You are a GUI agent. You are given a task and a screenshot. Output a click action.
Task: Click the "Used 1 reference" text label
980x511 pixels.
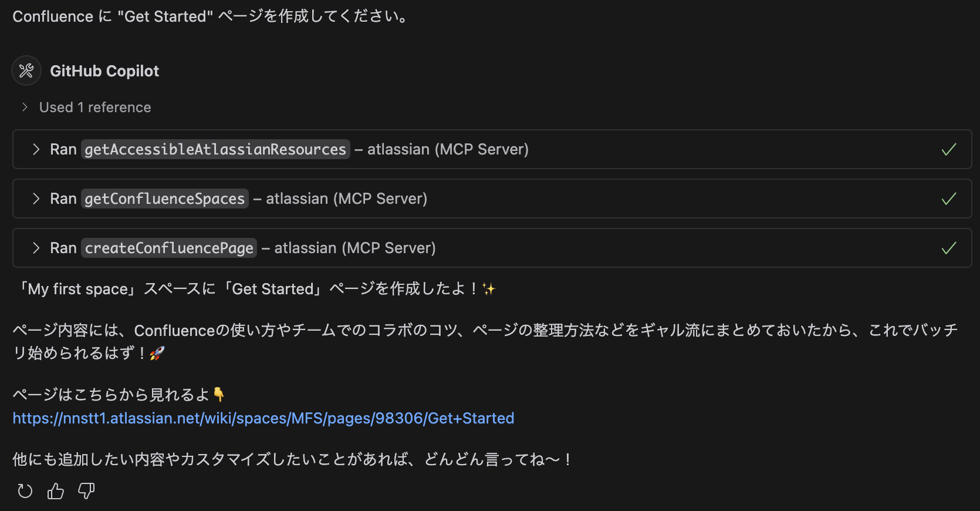(x=95, y=107)
